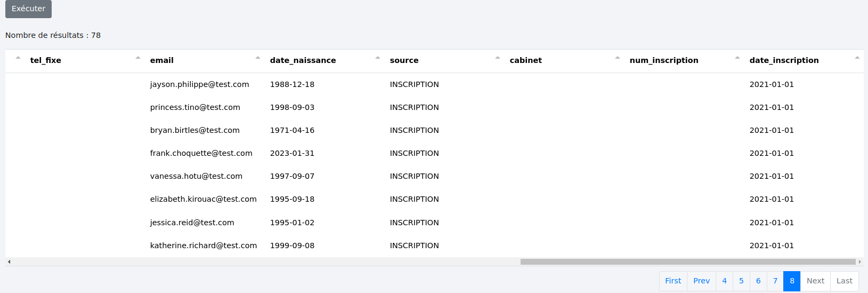
Task: Go to the First page of results
Action: (673, 281)
